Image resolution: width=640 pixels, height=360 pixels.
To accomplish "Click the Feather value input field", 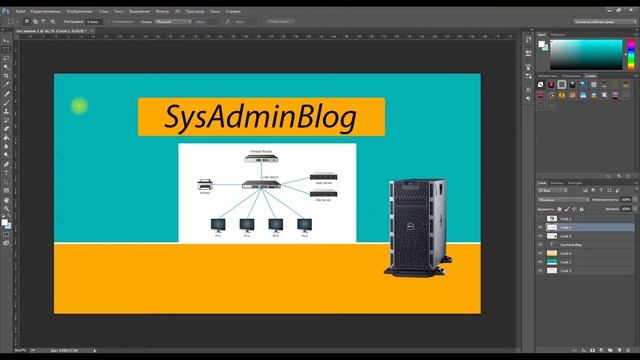I will click(94, 22).
